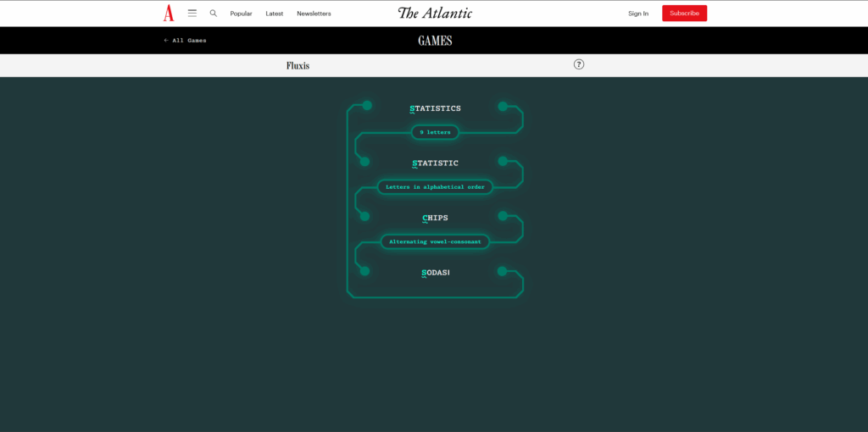Image resolution: width=868 pixels, height=432 pixels.
Task: Open the Popular section
Action: (241, 14)
